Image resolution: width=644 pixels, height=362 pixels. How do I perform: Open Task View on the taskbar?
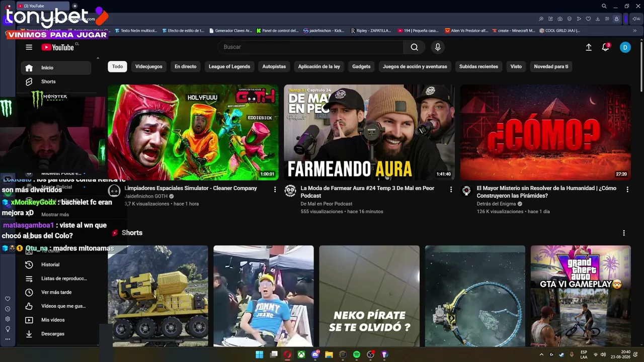click(x=274, y=354)
